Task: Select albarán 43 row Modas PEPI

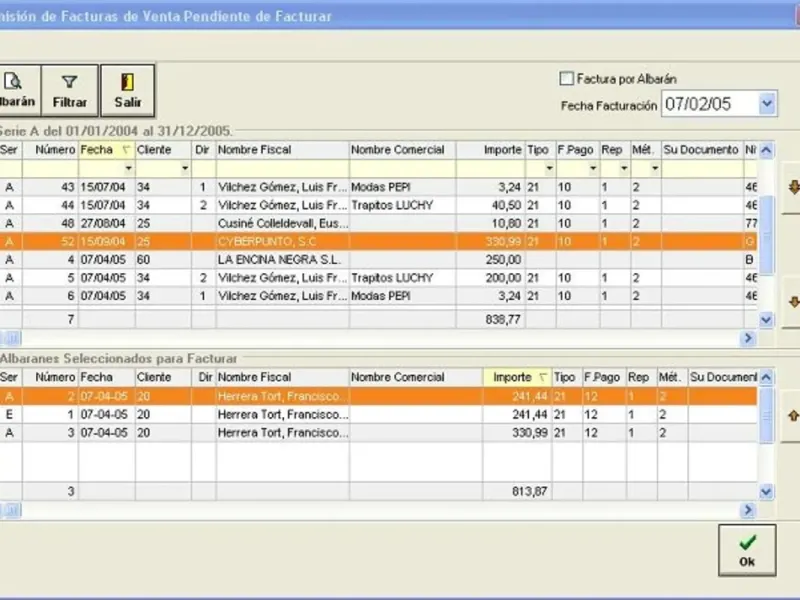Action: click(378, 187)
